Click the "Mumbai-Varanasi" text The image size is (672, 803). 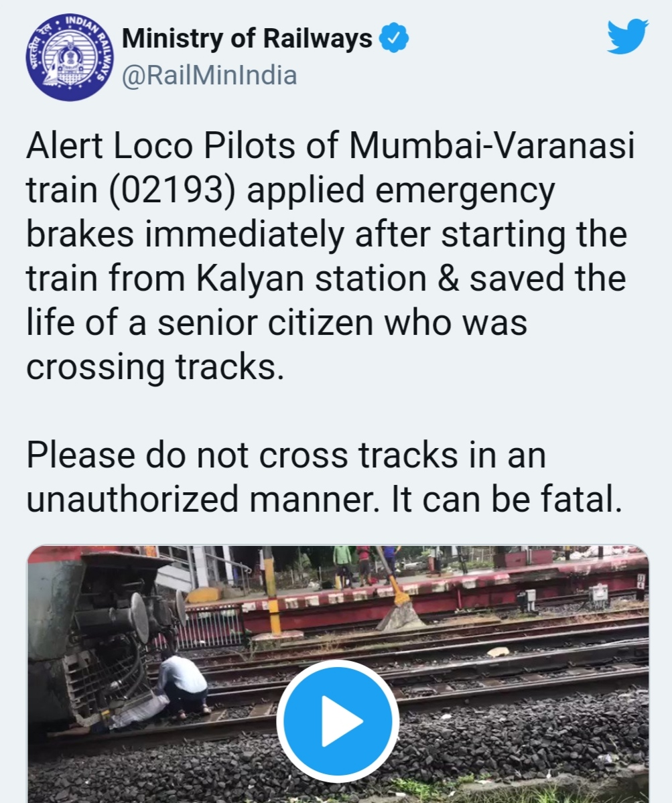[x=492, y=145]
